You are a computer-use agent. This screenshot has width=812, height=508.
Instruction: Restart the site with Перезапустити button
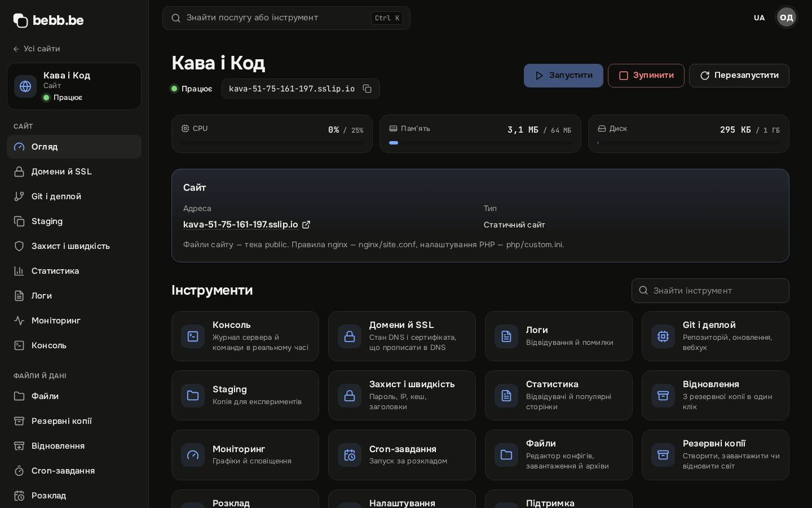coord(739,76)
